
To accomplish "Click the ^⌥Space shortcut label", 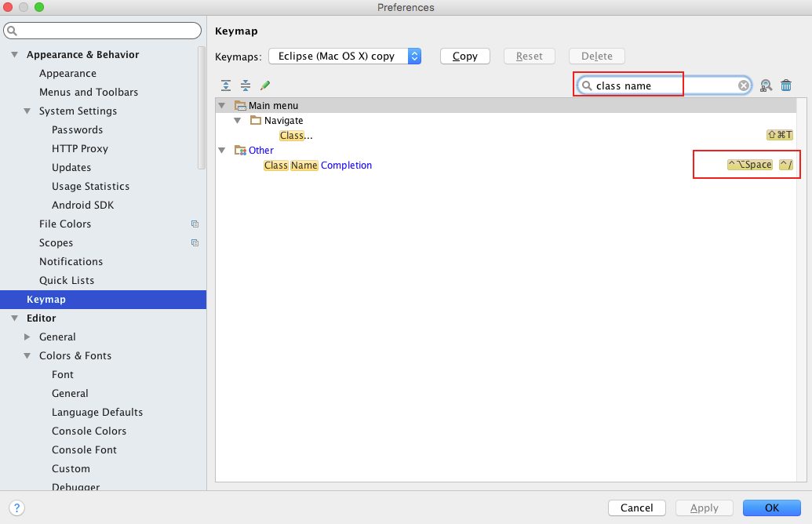I will (750, 165).
